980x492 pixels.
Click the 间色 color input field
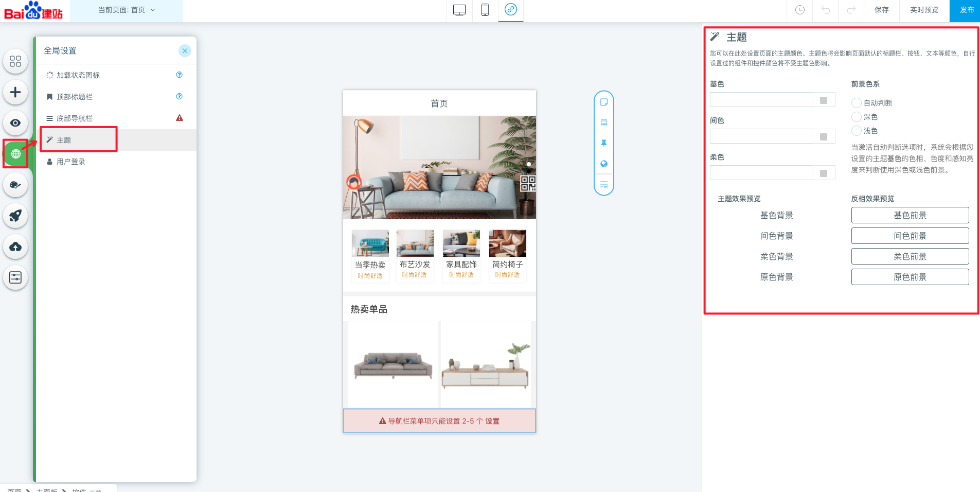tap(760, 136)
